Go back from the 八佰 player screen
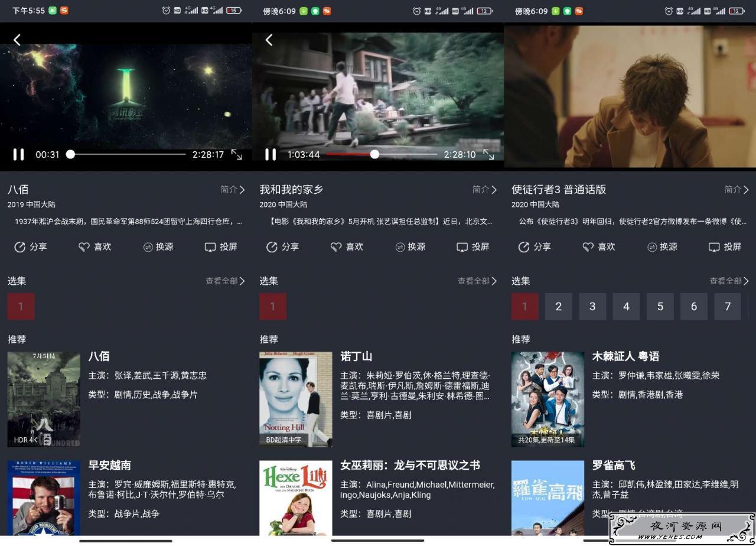Viewport: 756px width, 546px height. pos(17,40)
